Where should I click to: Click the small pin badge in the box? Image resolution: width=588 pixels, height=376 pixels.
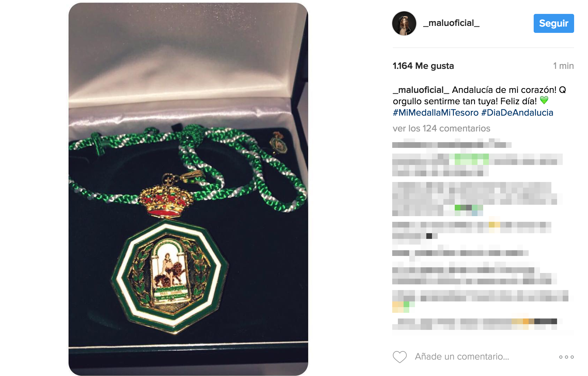pyautogui.click(x=278, y=143)
